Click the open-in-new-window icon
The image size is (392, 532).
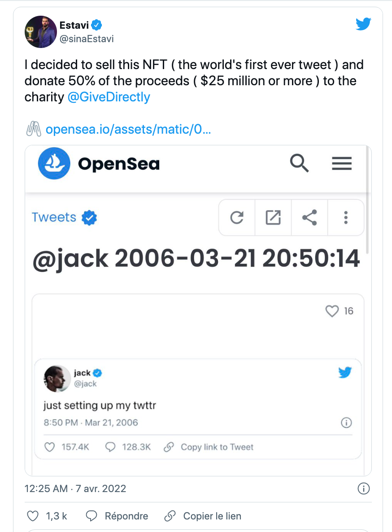pos(273,218)
